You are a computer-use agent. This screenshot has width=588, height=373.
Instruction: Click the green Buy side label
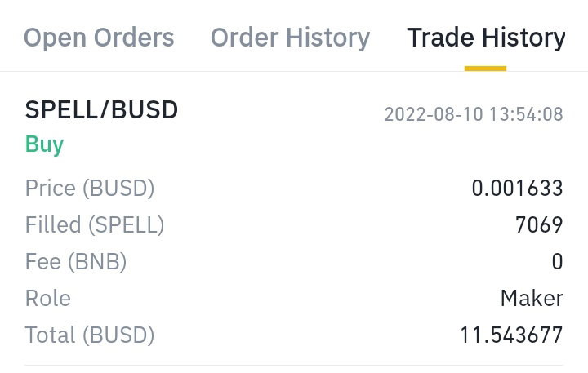[44, 144]
